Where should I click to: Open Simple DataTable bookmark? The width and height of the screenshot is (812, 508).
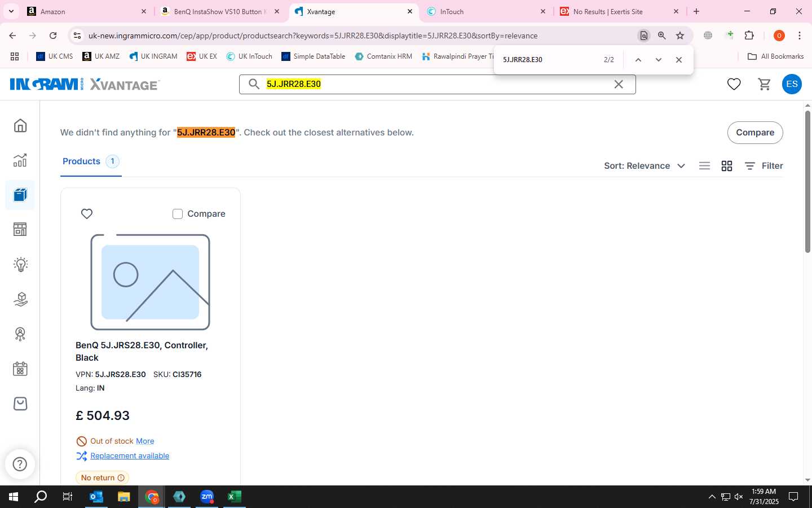314,56
